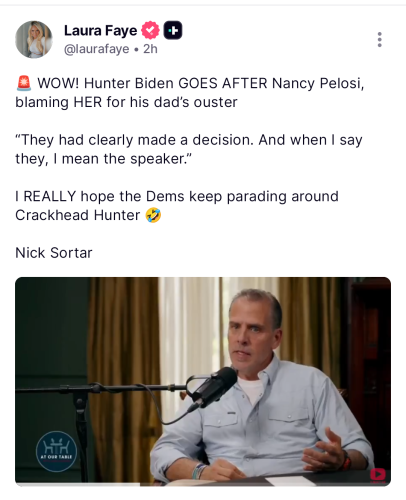Viewport: 406px width, 500px height.
Task: Click the rolling laughing emoji
Action: (x=153, y=215)
